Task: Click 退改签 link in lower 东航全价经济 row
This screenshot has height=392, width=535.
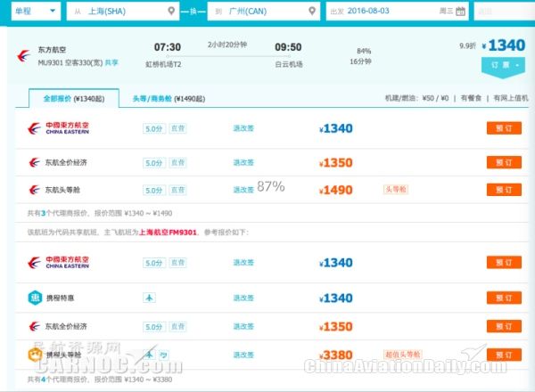Action: [243, 327]
